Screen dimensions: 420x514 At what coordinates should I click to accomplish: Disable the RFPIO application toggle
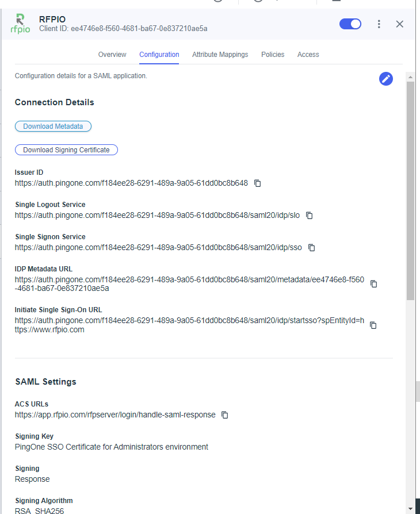click(350, 24)
